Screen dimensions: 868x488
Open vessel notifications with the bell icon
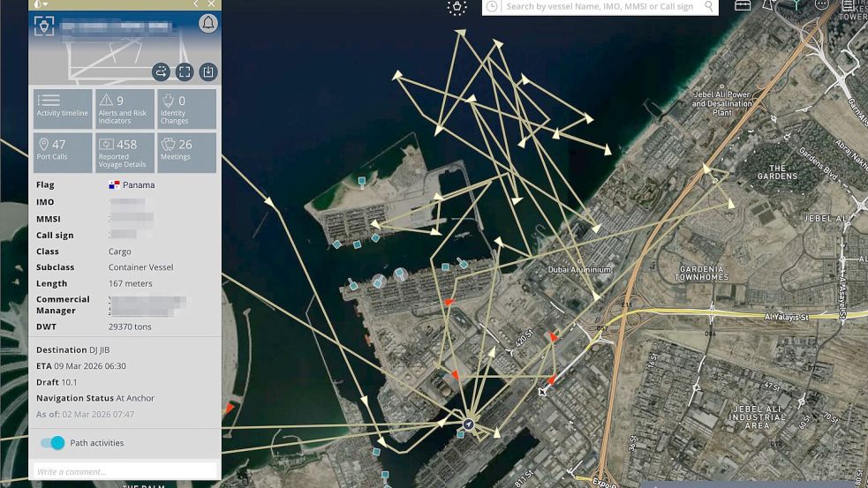208,23
